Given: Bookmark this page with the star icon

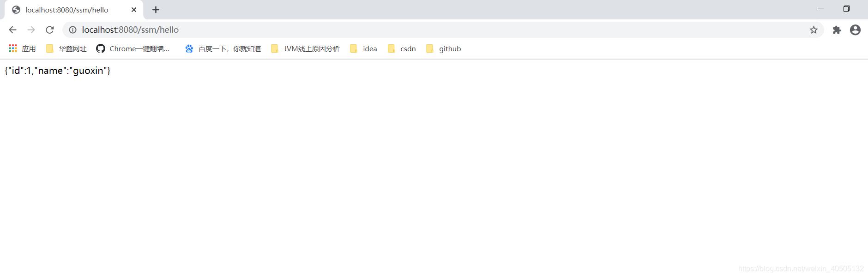Looking at the screenshot, I should 814,30.
